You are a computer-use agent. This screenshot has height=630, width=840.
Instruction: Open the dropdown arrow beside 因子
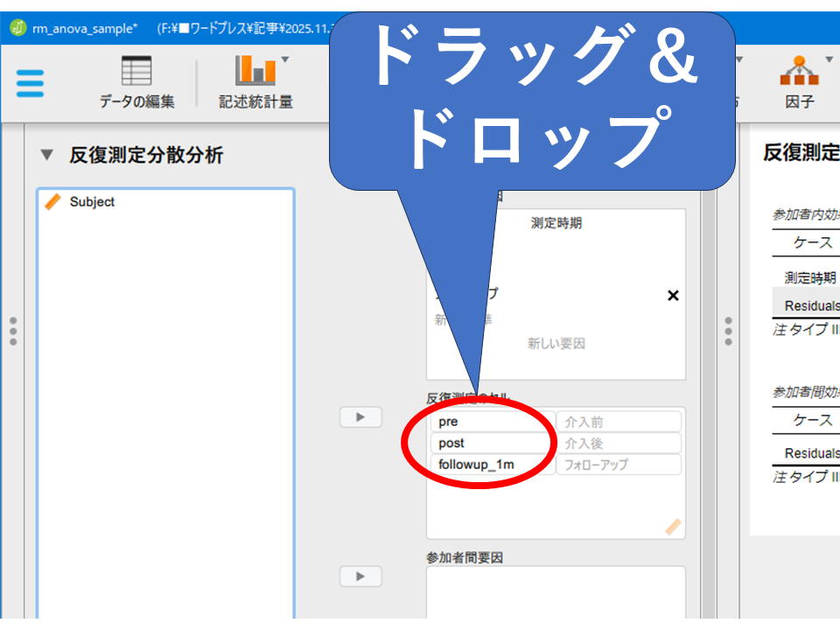coord(828,60)
